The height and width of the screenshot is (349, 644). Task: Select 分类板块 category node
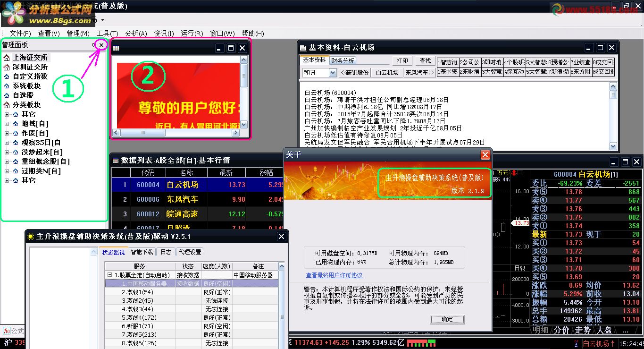[27, 105]
